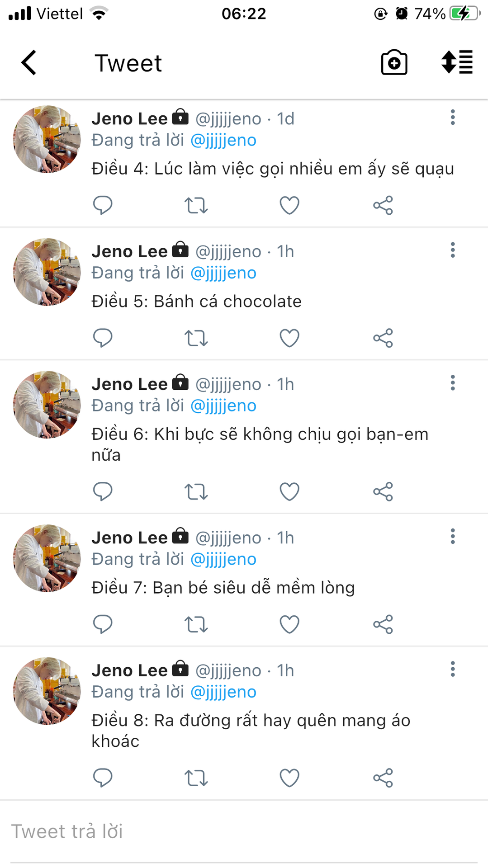Tap the back arrow in header
Screen dimensions: 488x868
coord(29,62)
